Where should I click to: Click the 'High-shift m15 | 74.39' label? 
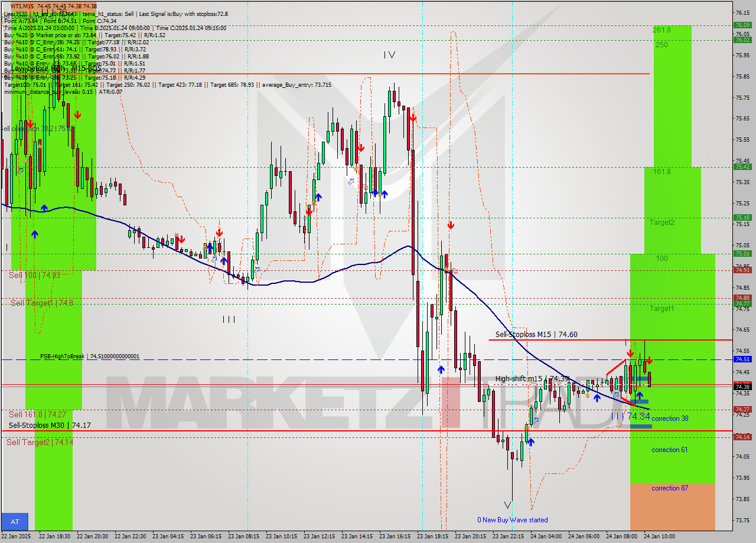click(533, 378)
